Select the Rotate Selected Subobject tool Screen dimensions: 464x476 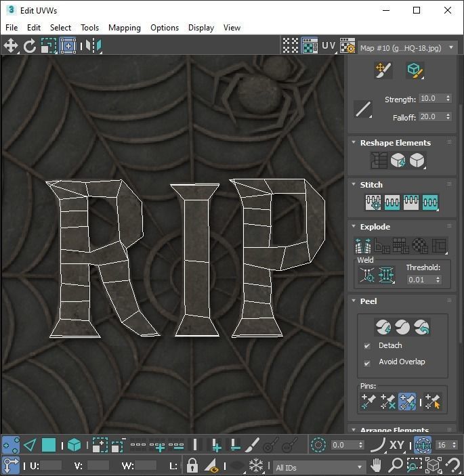(x=30, y=46)
